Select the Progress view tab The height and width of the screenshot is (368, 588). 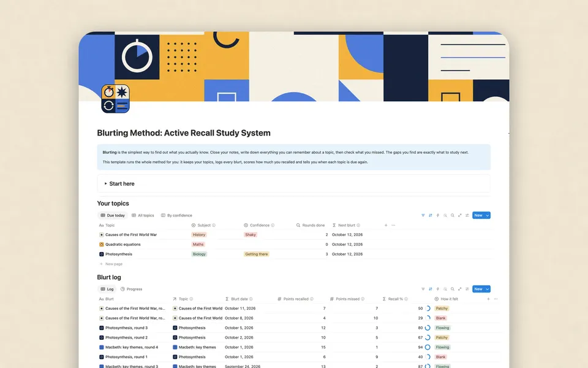[131, 289]
